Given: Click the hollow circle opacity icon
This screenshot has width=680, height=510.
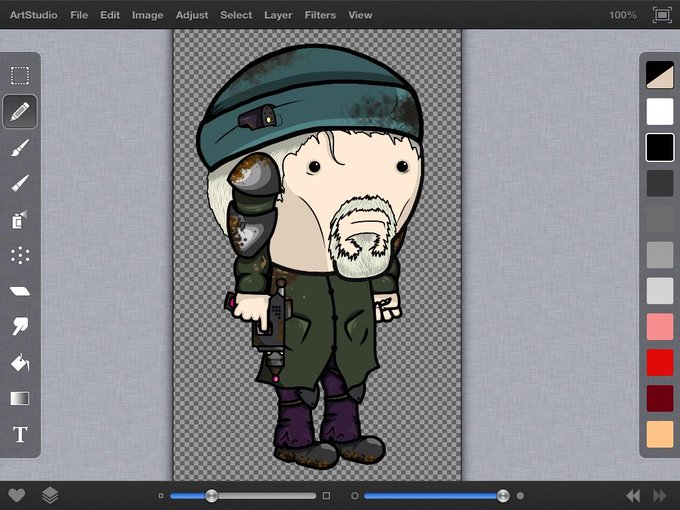Looking at the screenshot, I should point(354,496).
